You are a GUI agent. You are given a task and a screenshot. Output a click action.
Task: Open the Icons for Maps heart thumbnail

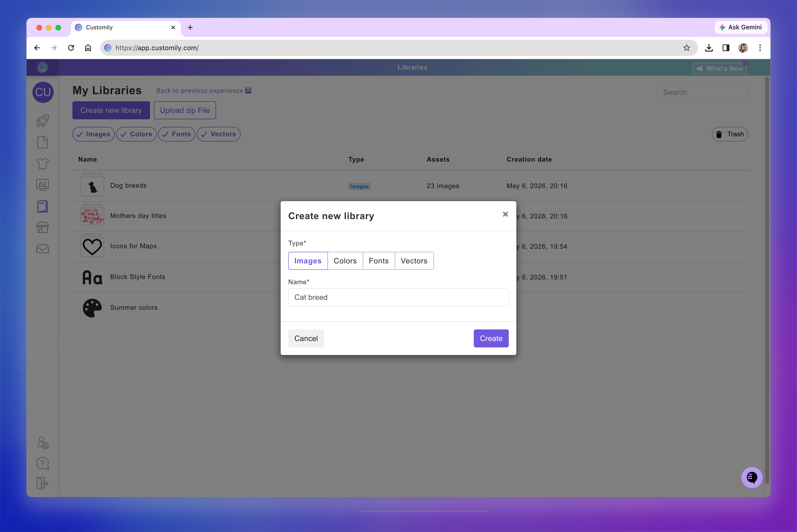coord(92,246)
